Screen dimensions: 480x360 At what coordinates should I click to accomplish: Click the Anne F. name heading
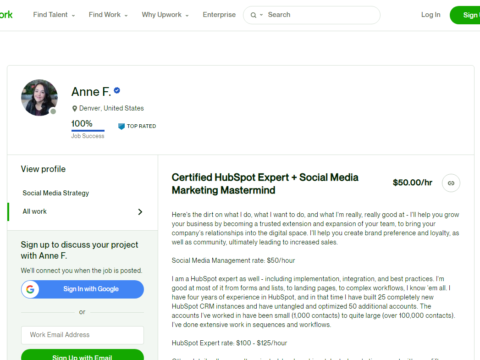91,92
